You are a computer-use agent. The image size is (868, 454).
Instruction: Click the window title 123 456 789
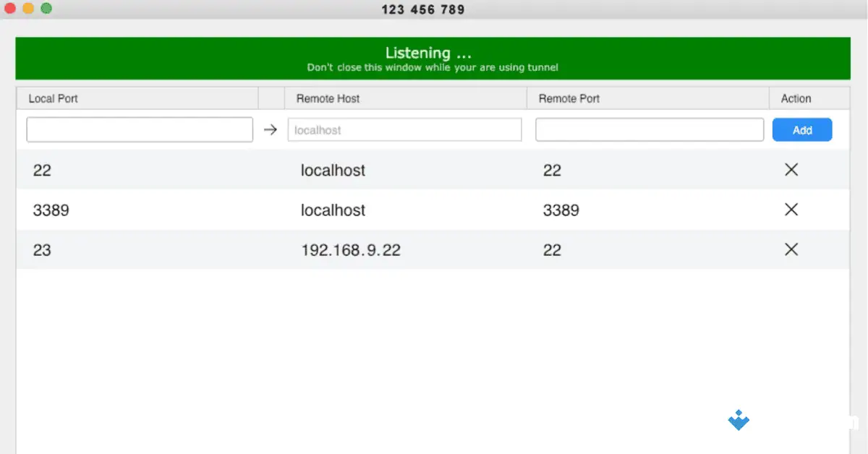[x=422, y=9]
